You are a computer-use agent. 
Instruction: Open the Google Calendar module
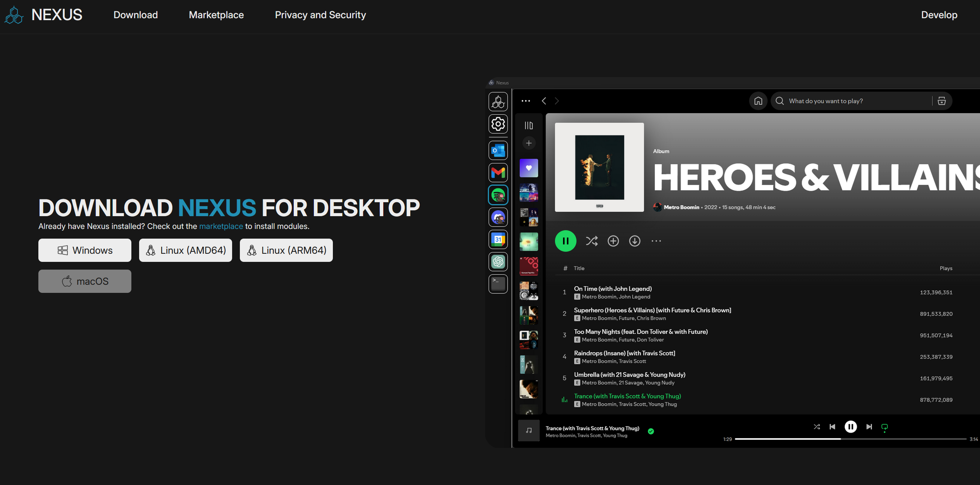tap(498, 239)
